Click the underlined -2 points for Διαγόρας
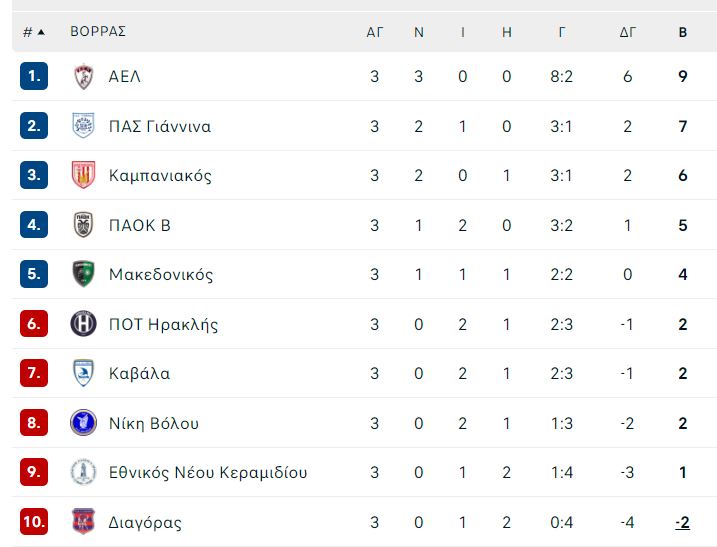This screenshot has width=717, height=547. tap(682, 522)
